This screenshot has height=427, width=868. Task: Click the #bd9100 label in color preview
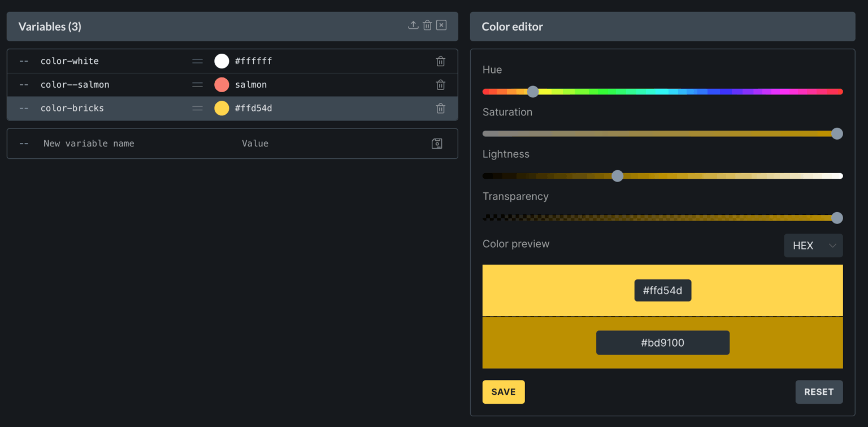pos(662,342)
